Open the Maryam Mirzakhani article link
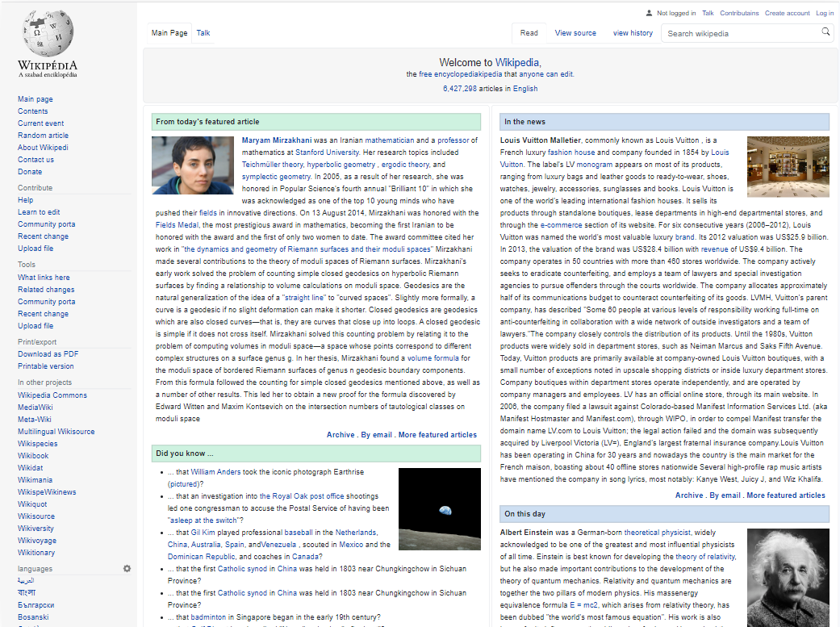Viewport: 840px width, 627px height. pyautogui.click(x=277, y=140)
